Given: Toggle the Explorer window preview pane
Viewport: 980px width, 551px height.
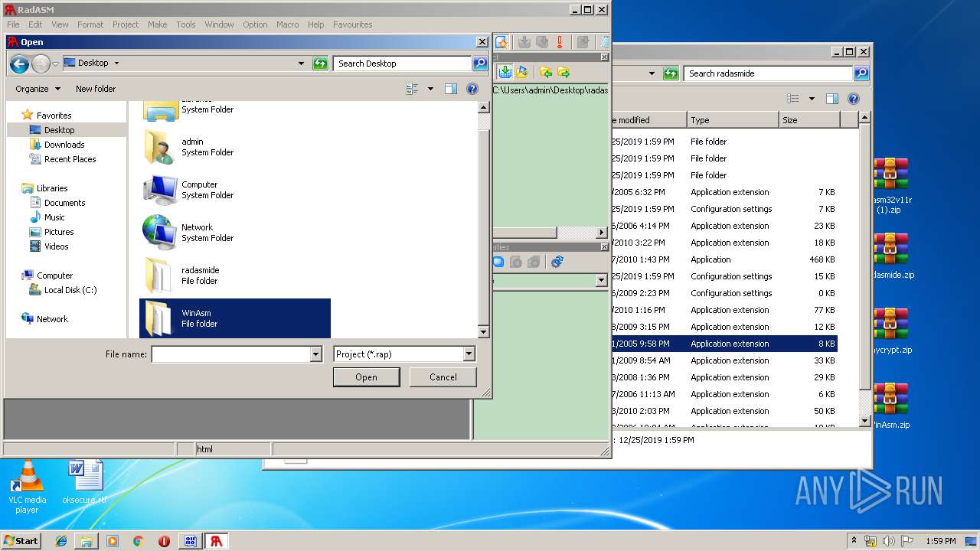Looking at the screenshot, I should 832,99.
